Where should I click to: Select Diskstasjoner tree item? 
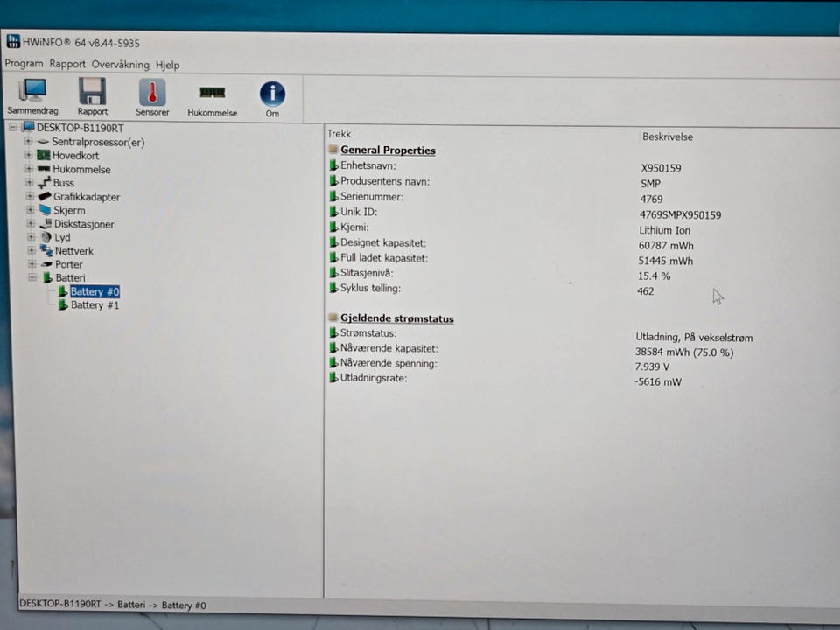point(84,224)
